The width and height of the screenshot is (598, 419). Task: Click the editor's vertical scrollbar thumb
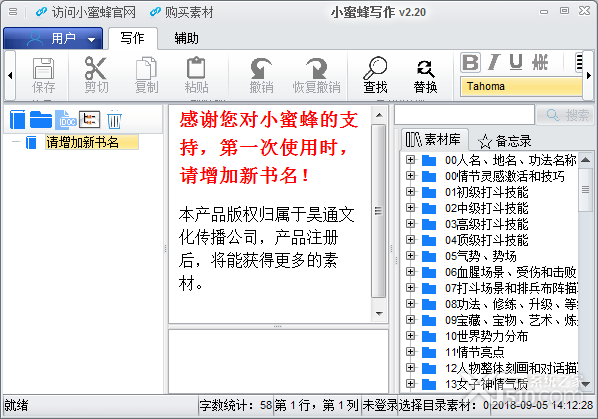pos(378,210)
